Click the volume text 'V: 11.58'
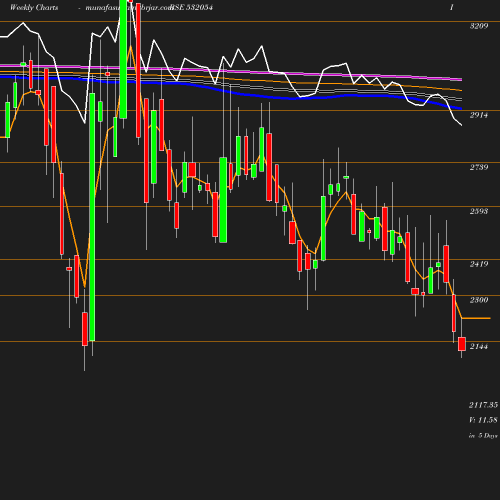500x500 pixels. (483, 420)
